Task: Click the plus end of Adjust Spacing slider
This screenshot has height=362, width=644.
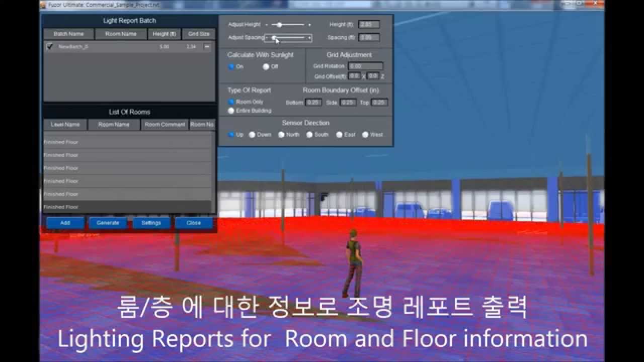Action: (309, 38)
